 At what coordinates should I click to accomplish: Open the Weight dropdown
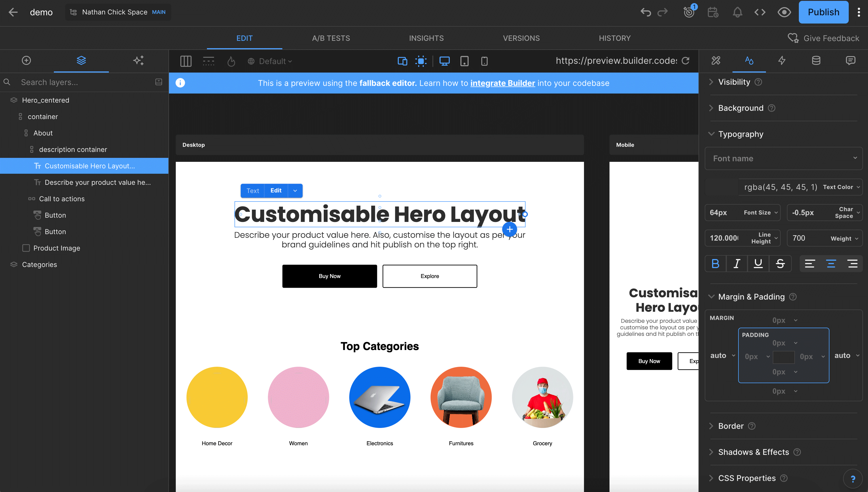point(824,238)
